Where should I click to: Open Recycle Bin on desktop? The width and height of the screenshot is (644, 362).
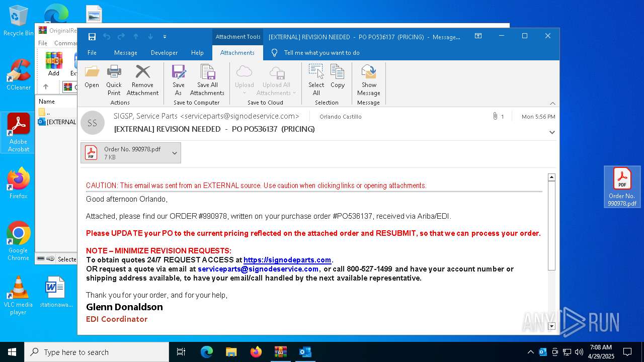(18, 21)
